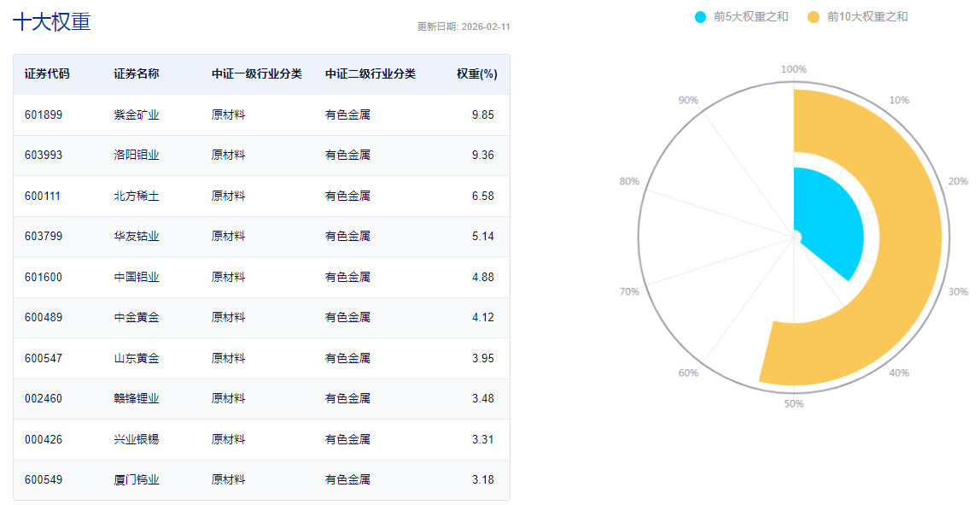Click 证券名称 column header
980x505 pixels.
point(137,74)
